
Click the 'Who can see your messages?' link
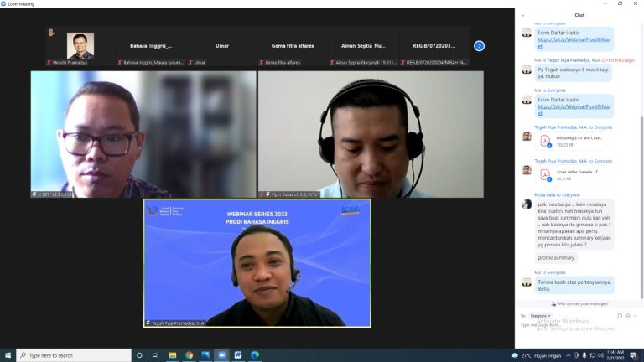click(x=579, y=303)
